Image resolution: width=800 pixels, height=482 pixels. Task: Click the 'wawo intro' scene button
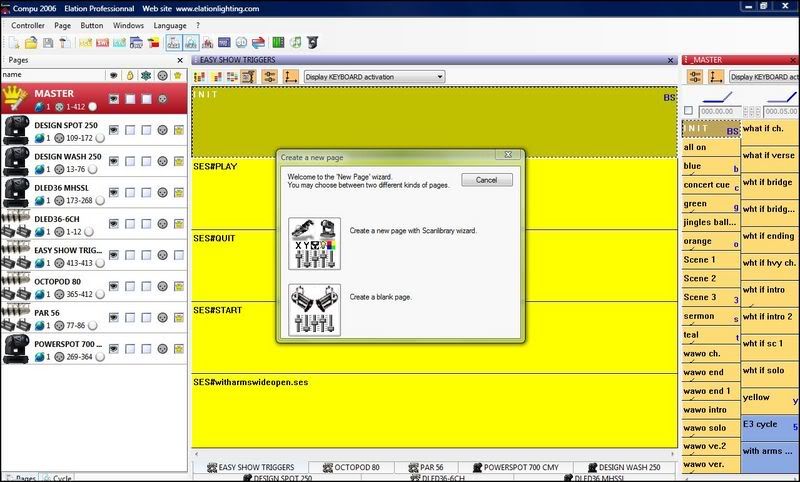tap(711, 410)
